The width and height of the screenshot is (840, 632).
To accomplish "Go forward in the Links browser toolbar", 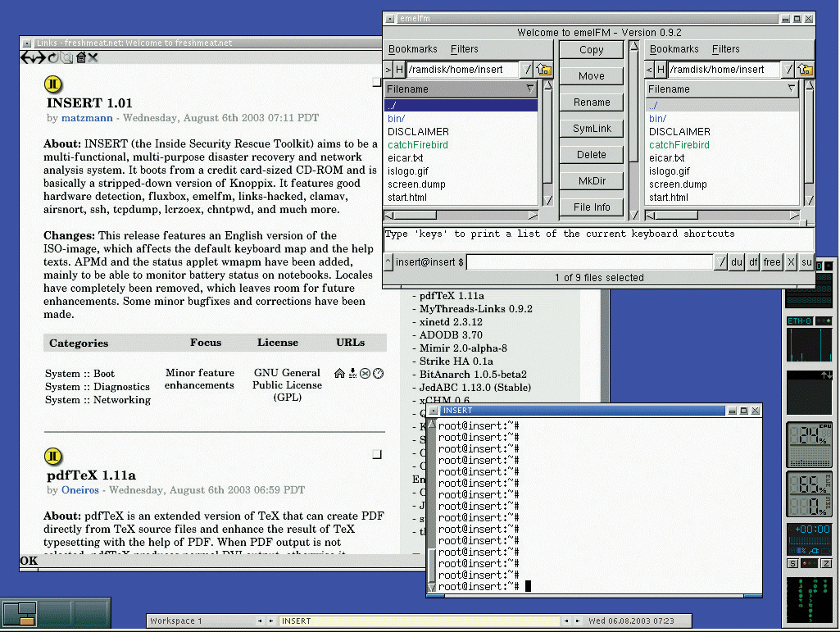I will coord(39,57).
